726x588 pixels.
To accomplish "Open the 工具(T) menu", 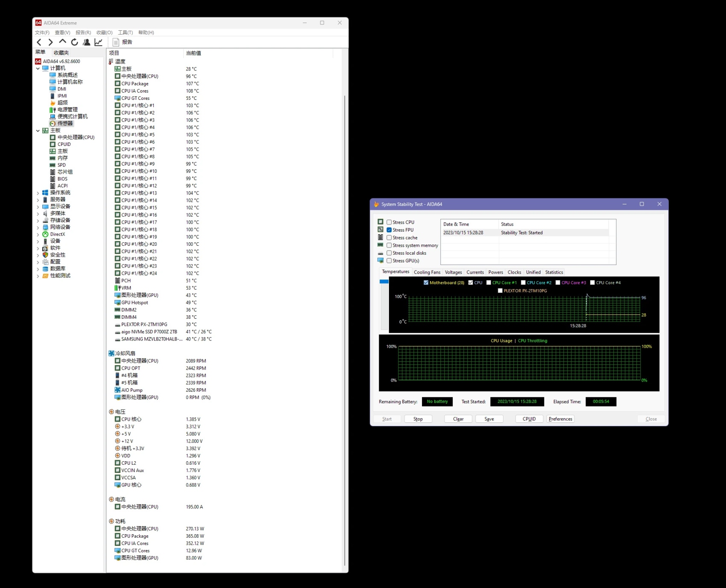I will (125, 32).
